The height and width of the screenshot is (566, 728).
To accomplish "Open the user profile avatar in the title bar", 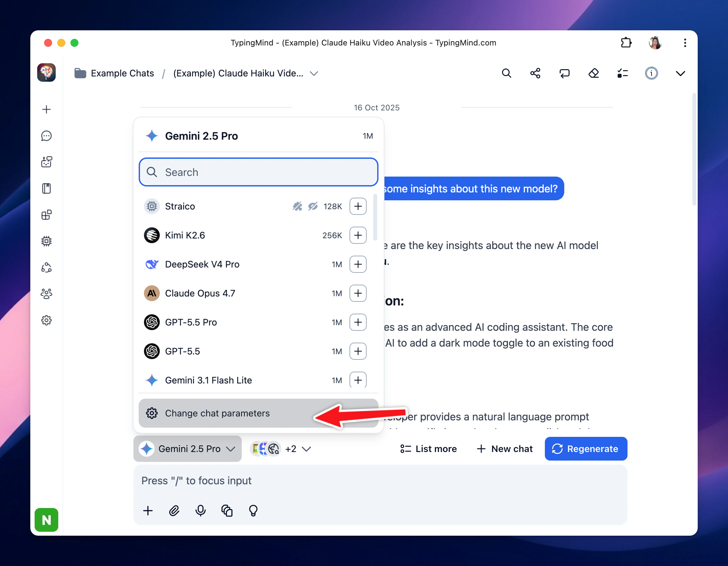I will tap(655, 43).
